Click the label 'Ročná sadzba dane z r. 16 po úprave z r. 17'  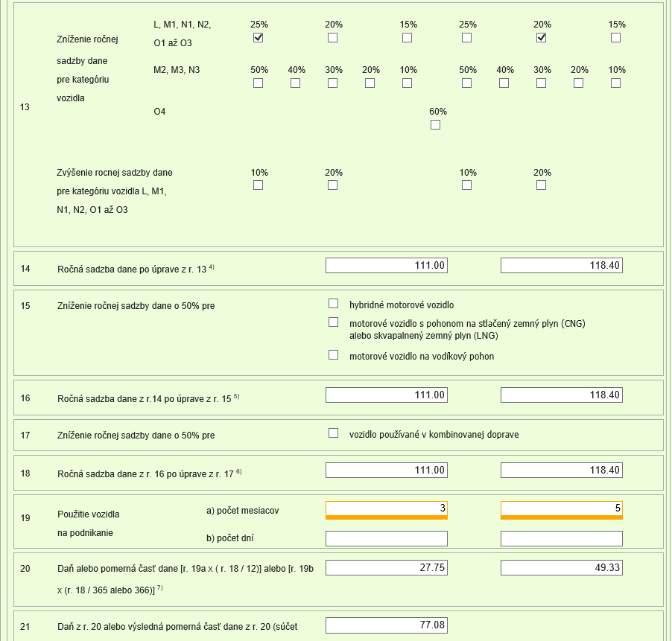click(146, 474)
